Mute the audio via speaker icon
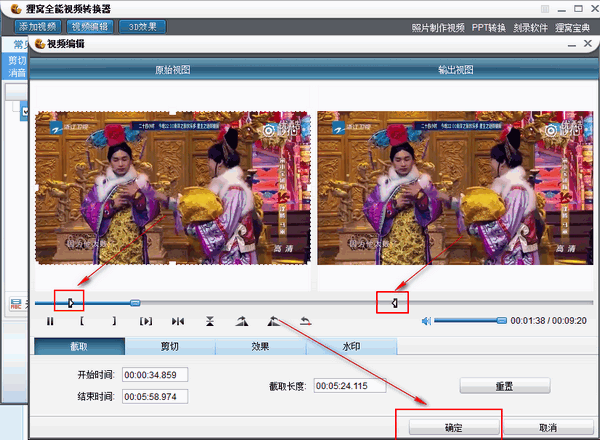The image size is (600, 440). 426,321
